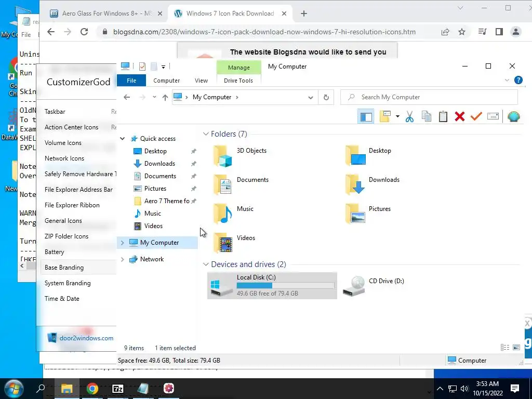This screenshot has width=532, height=399.
Task: Go back in File Explorer
Action: pyautogui.click(x=127, y=97)
